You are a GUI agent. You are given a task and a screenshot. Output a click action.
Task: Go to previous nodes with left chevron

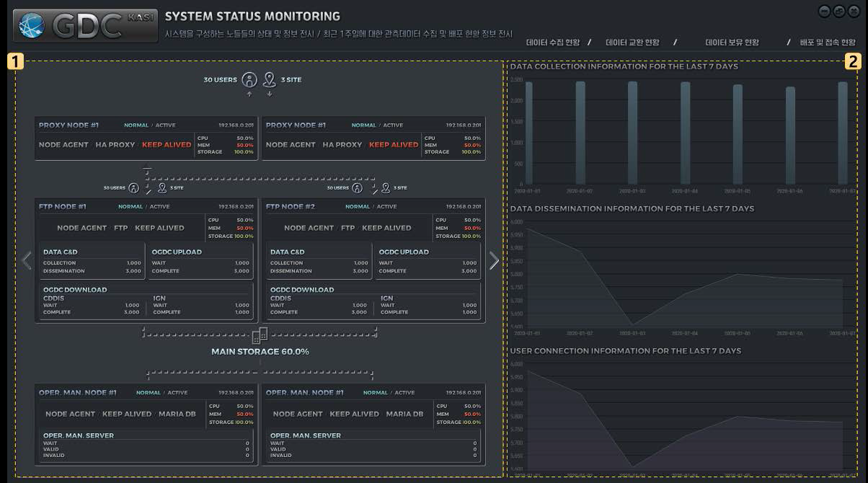[27, 260]
